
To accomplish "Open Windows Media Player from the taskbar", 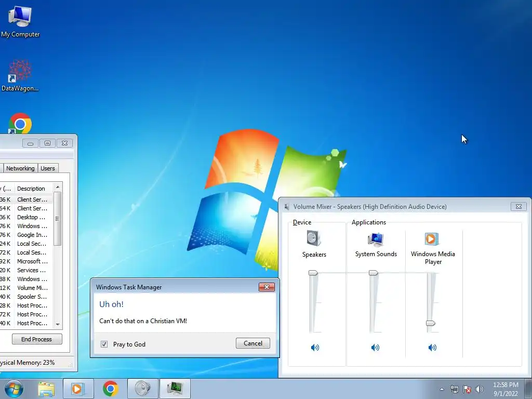I will point(78,389).
